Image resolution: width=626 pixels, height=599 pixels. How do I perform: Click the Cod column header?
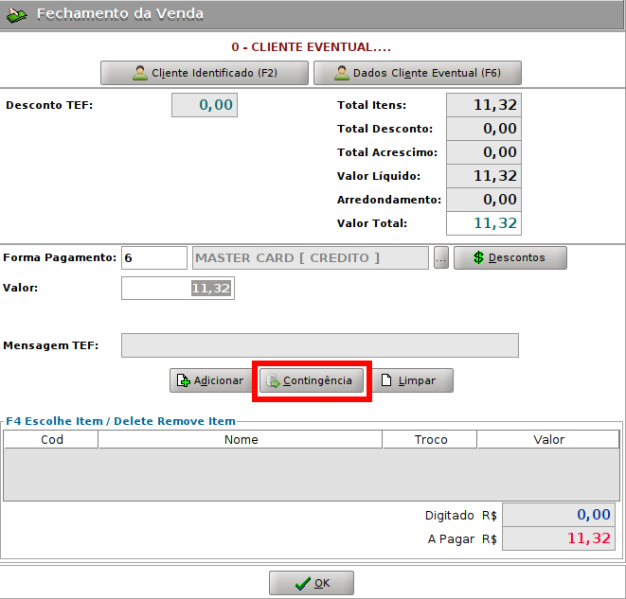(x=52, y=439)
